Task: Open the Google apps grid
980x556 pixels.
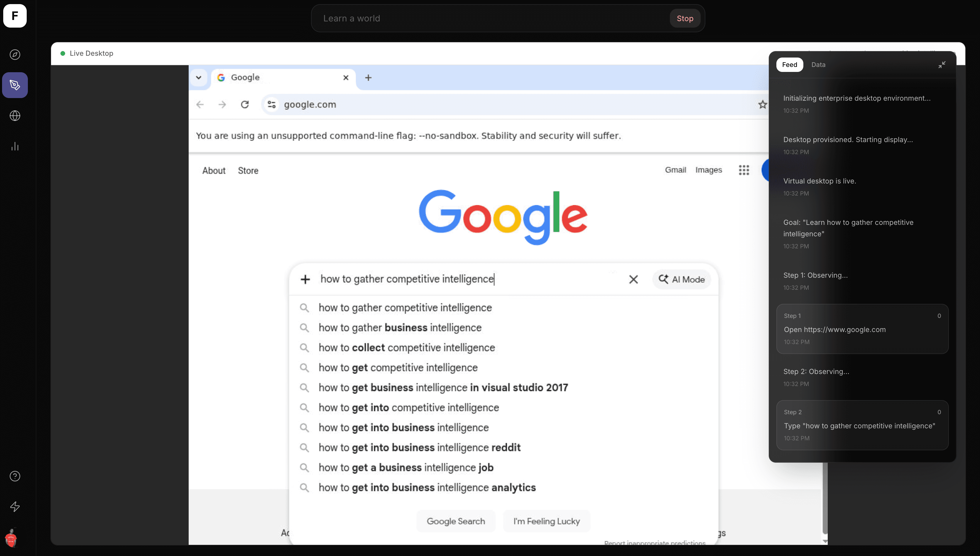Action: [x=744, y=170]
